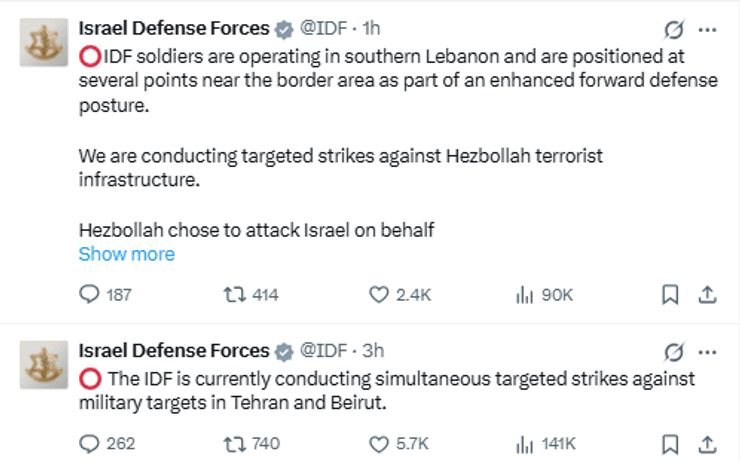Bookmark the Tehran and Beirut tweet

[x=670, y=443]
